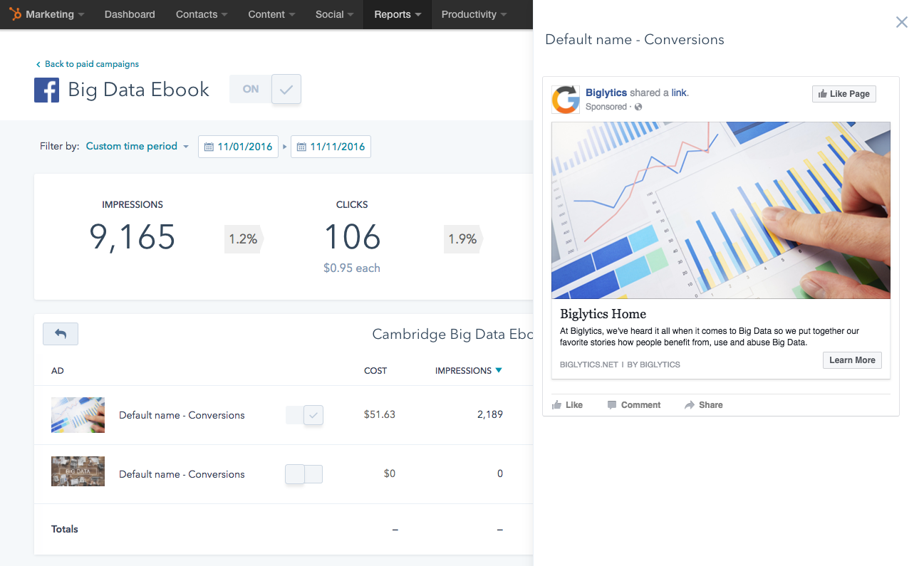This screenshot has height=566, width=924.
Task: Open the Social dropdown
Action: pos(335,14)
